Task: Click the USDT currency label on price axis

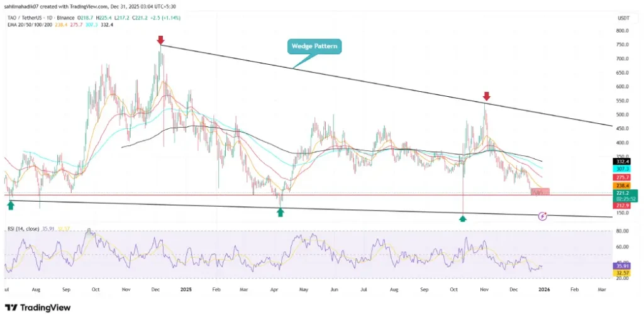Action: (623, 19)
